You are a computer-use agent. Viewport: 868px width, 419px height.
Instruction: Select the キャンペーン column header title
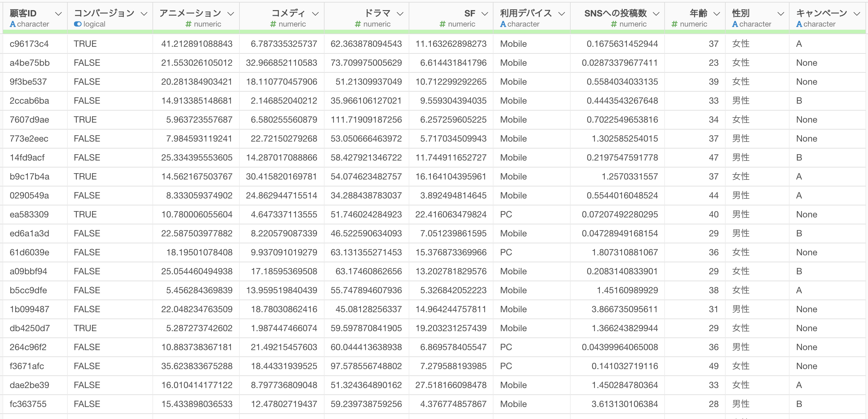[821, 14]
